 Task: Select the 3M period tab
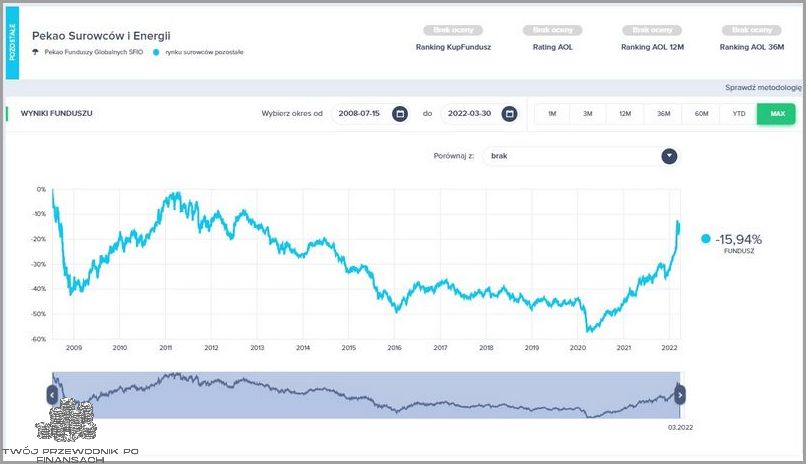588,114
